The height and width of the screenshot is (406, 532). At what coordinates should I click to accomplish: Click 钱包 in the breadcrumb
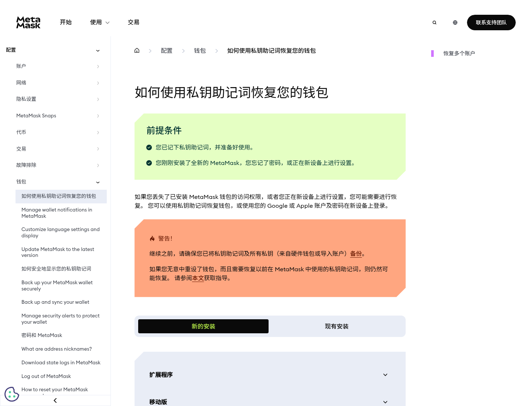coord(200,51)
